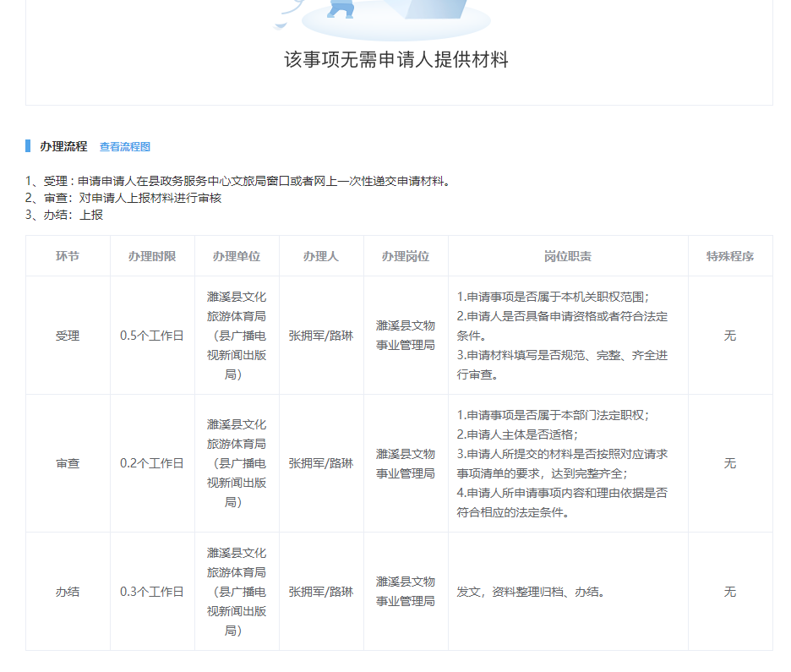
Task: Click text 1.申请事项是否属于本部门法定职权
Action: [553, 415]
